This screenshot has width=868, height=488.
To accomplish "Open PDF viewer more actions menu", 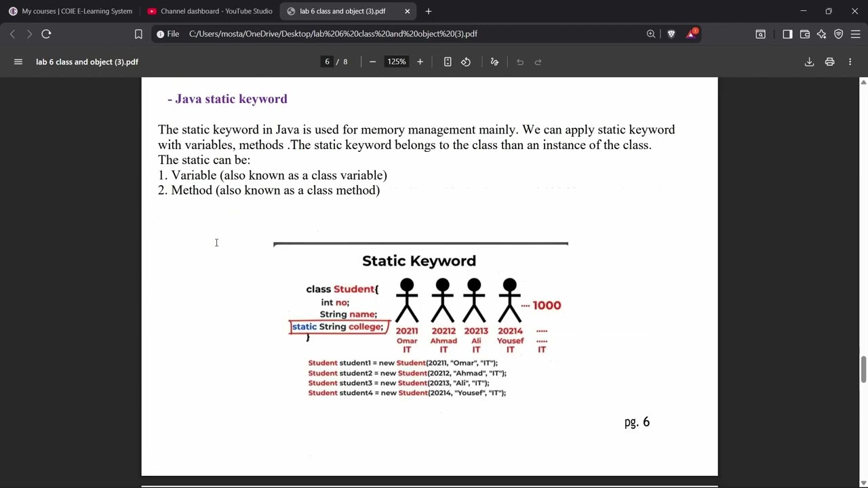I will coord(850,62).
